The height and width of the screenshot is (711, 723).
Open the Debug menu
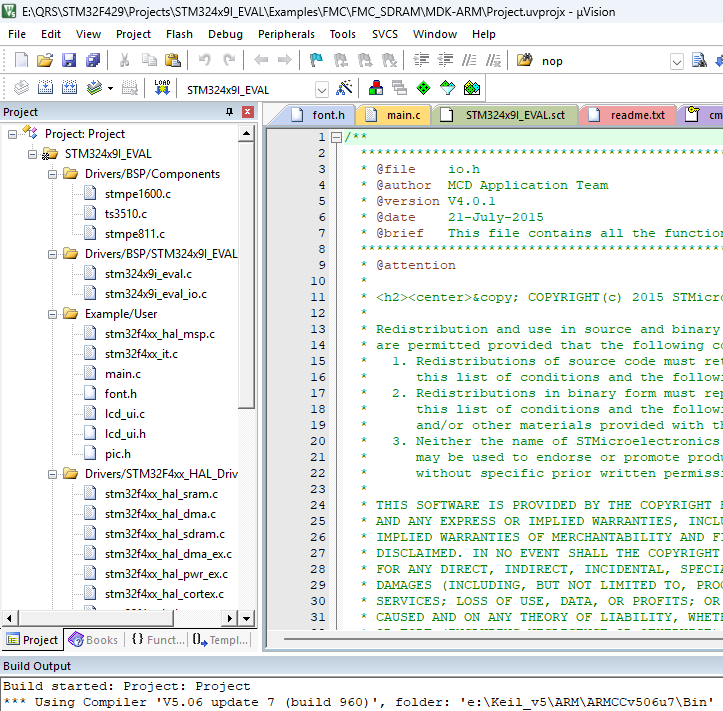tap(225, 34)
